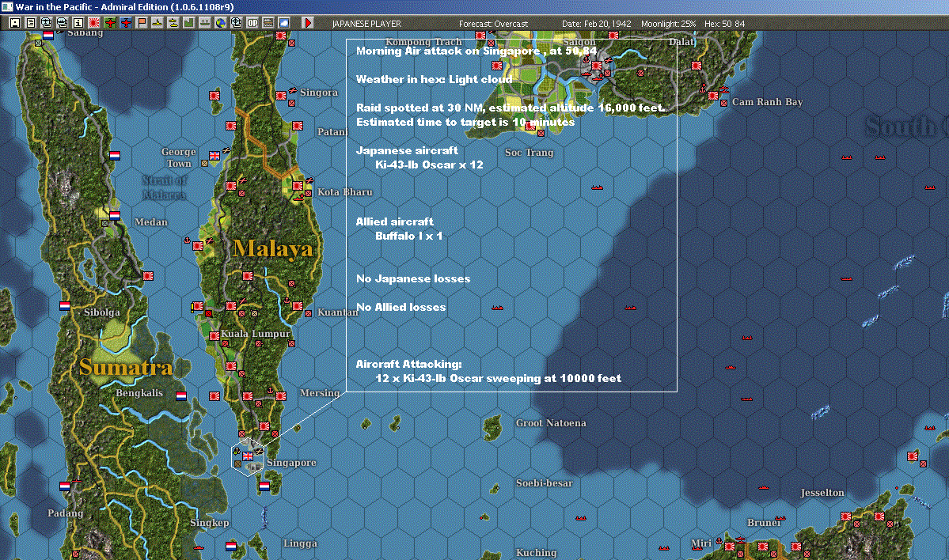The height and width of the screenshot is (560, 949).
Task: Click 'No Japanese losses' report line
Action: [413, 278]
